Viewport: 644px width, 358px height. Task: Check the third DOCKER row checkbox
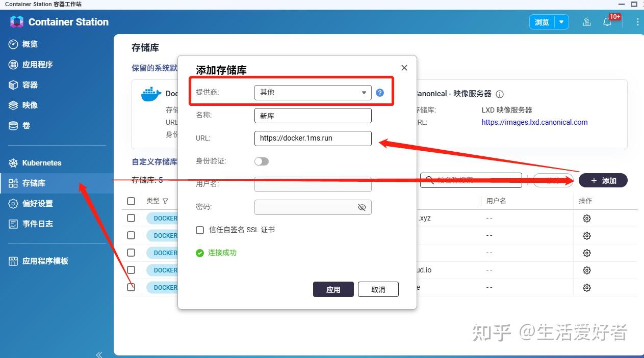[131, 253]
